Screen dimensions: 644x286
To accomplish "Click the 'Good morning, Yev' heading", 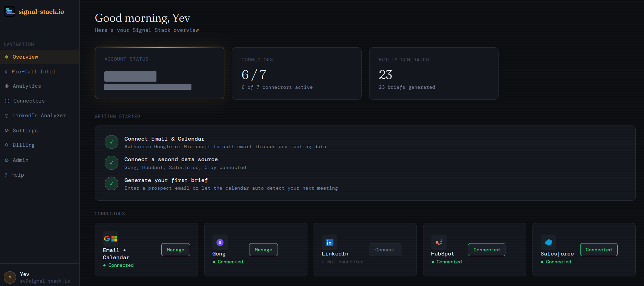I will 142,18.
